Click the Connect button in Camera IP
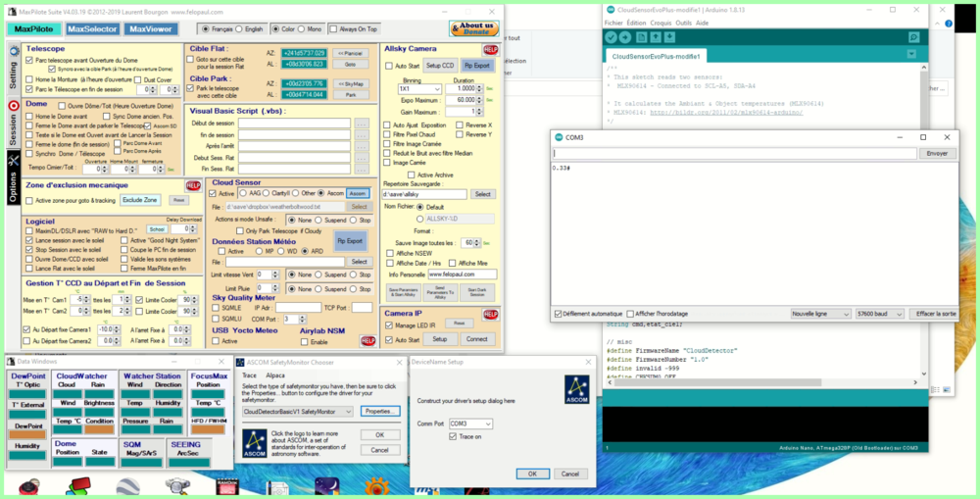Image resolution: width=980 pixels, height=499 pixels. (477, 339)
